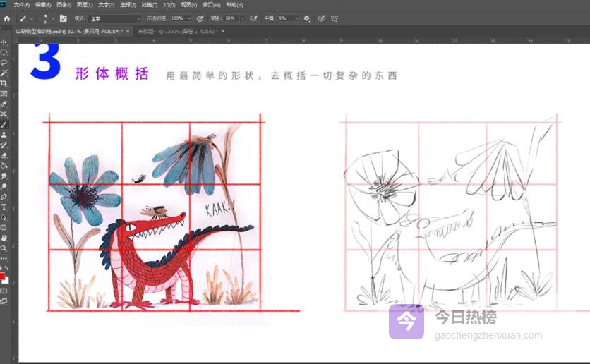Viewport: 590px width, 364px height.
Task: Select the Crop tool
Action: (4, 83)
